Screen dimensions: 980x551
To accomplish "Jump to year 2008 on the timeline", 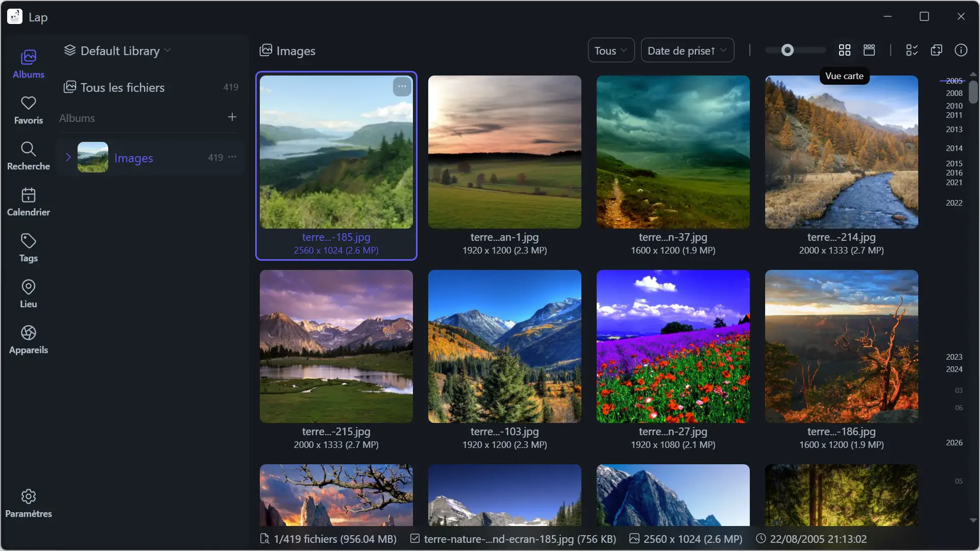I will [954, 93].
